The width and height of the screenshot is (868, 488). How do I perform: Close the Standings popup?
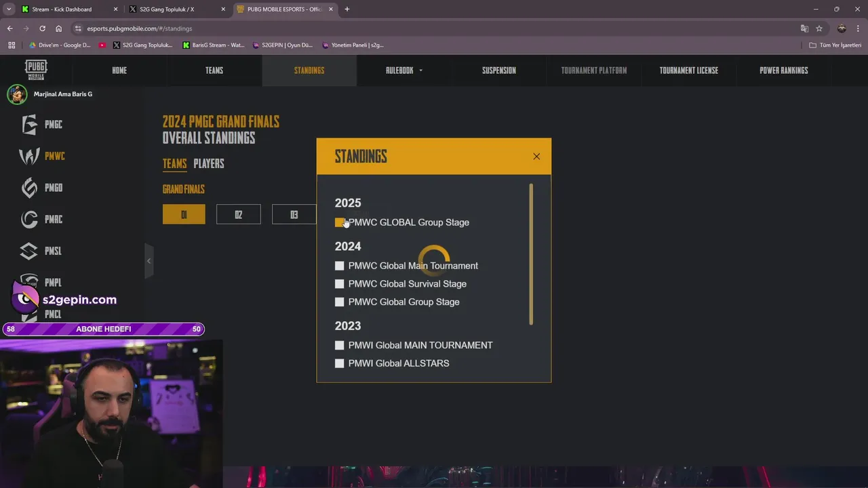coord(536,157)
